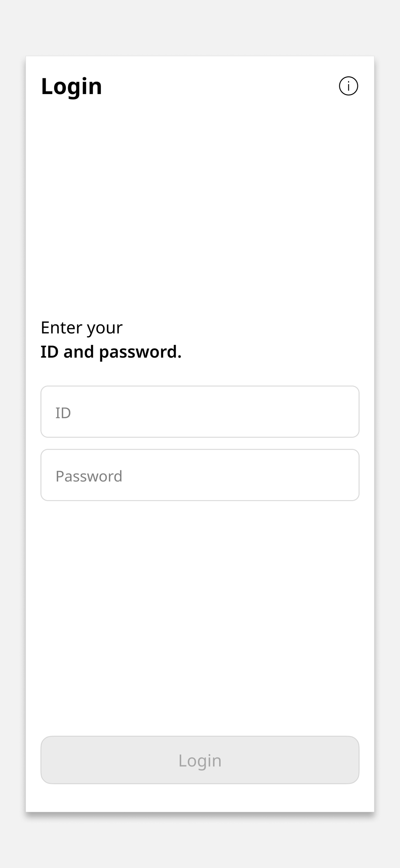Screen dimensions: 400x868
Task: Open the info icon beside Login
Action: pos(348,86)
